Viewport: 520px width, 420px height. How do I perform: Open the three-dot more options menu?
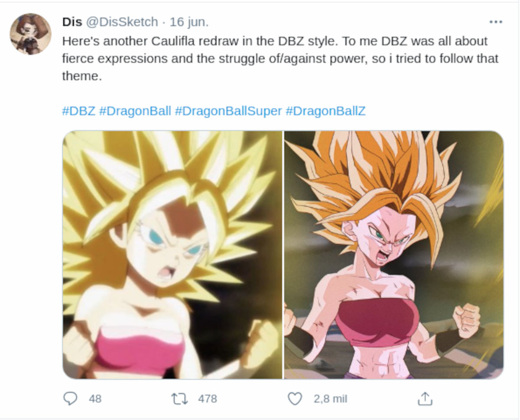click(495, 22)
